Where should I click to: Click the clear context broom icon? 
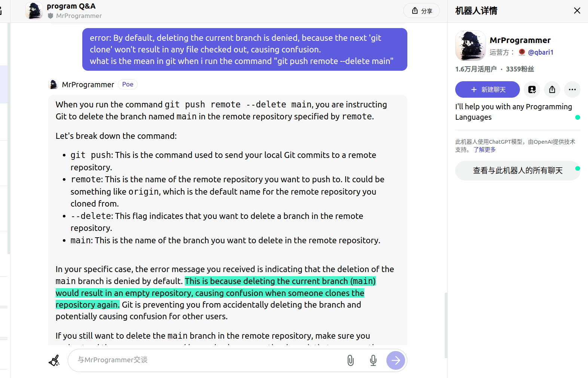(x=54, y=360)
